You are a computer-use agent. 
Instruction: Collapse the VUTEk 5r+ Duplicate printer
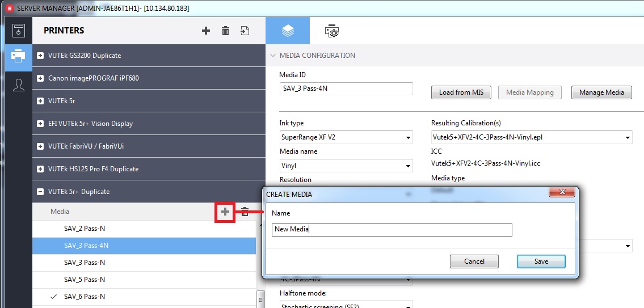[x=40, y=192]
